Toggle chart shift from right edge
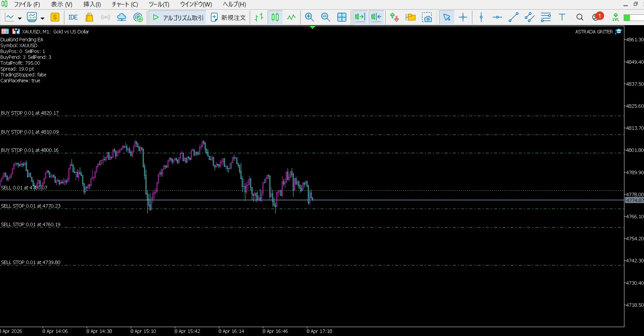The width and height of the screenshot is (644, 336). 376,17
